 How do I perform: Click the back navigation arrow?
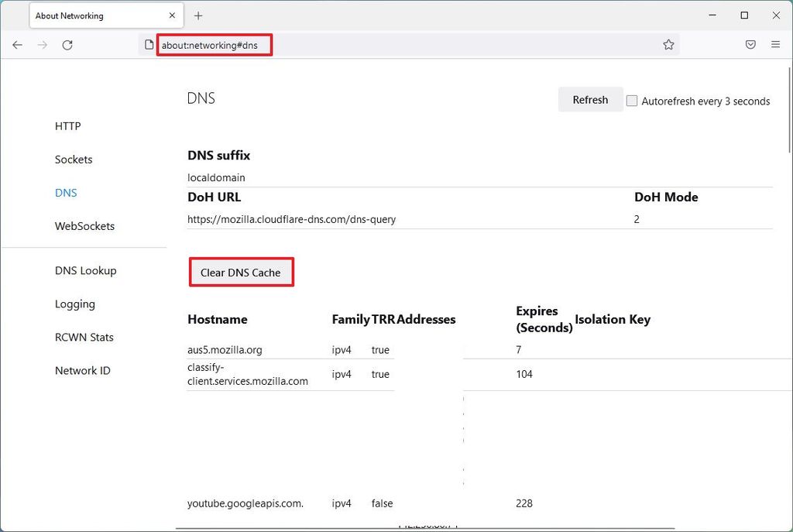pos(17,45)
